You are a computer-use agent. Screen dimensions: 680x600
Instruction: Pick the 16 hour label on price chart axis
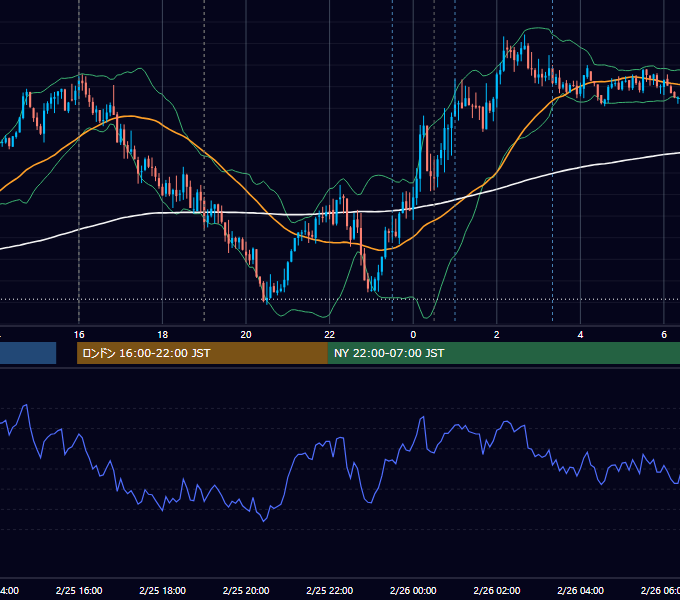coord(79,335)
